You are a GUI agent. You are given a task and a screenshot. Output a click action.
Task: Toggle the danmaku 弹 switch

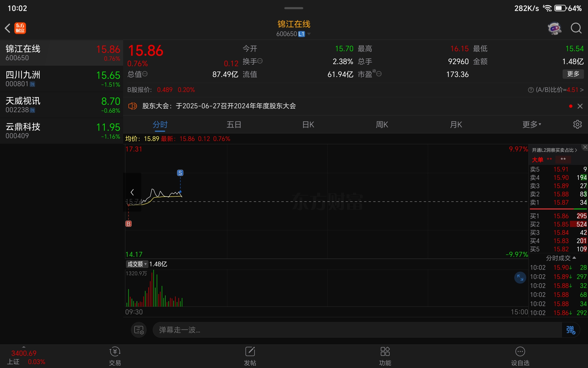(x=571, y=330)
